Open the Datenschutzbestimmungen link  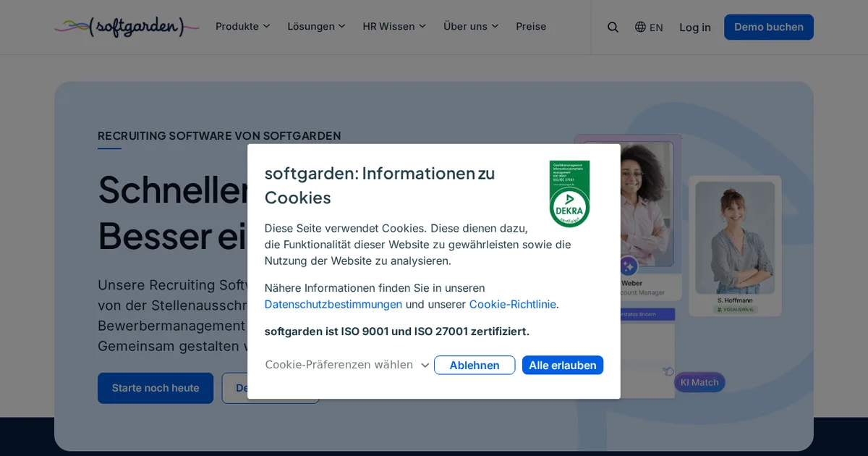click(x=333, y=304)
